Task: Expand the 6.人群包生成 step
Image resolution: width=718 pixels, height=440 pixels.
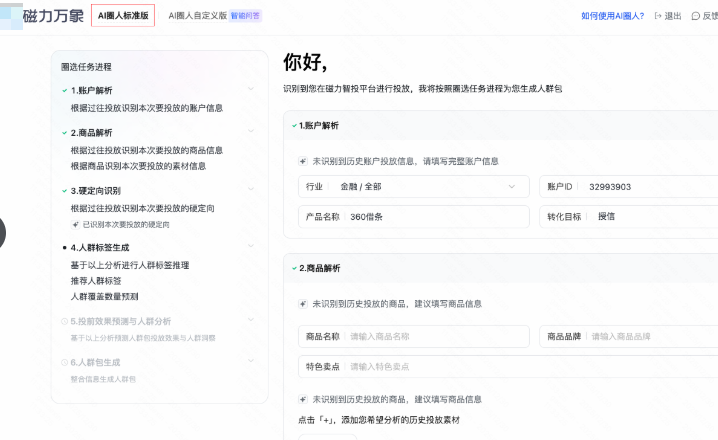Action: [x=250, y=361]
